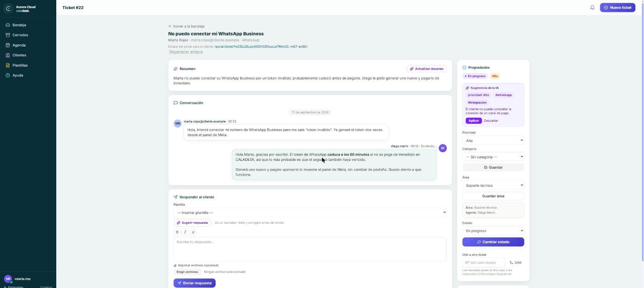The image size is (644, 288).
Task: Open the Plantillas section
Action: click(x=28, y=65)
